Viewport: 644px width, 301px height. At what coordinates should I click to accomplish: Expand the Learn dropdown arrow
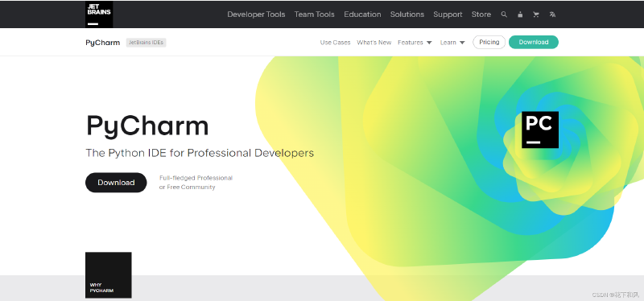[462, 43]
